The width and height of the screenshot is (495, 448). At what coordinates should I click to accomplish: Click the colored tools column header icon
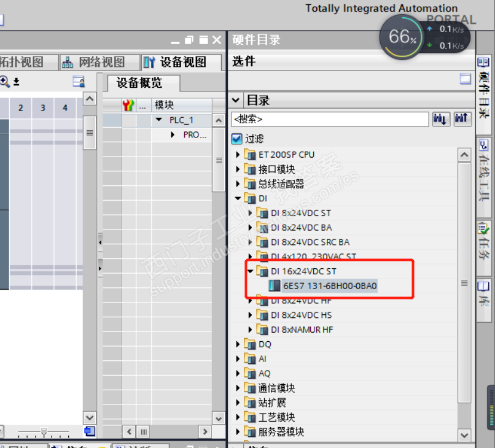[x=128, y=105]
